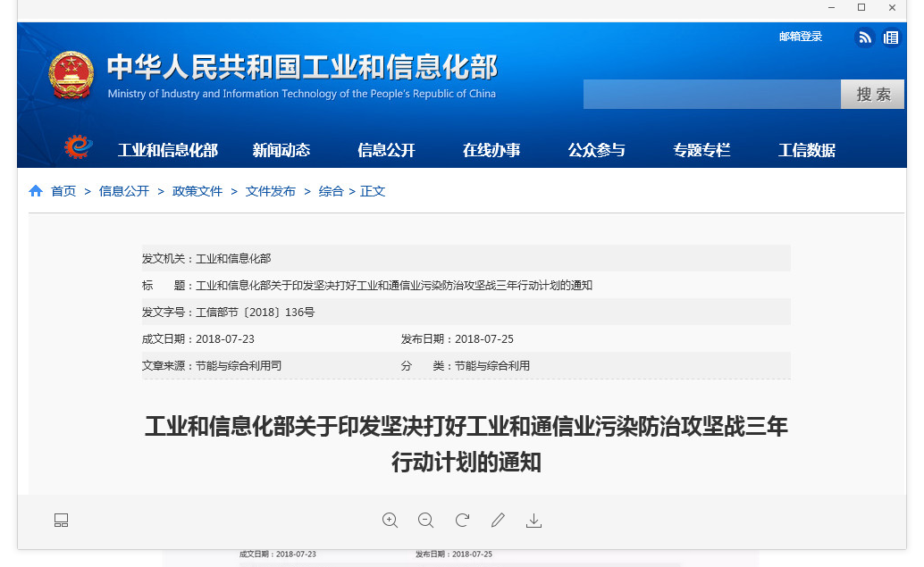924x567 pixels.
Task: Click 正文 breadcrumb item
Action: [373, 191]
